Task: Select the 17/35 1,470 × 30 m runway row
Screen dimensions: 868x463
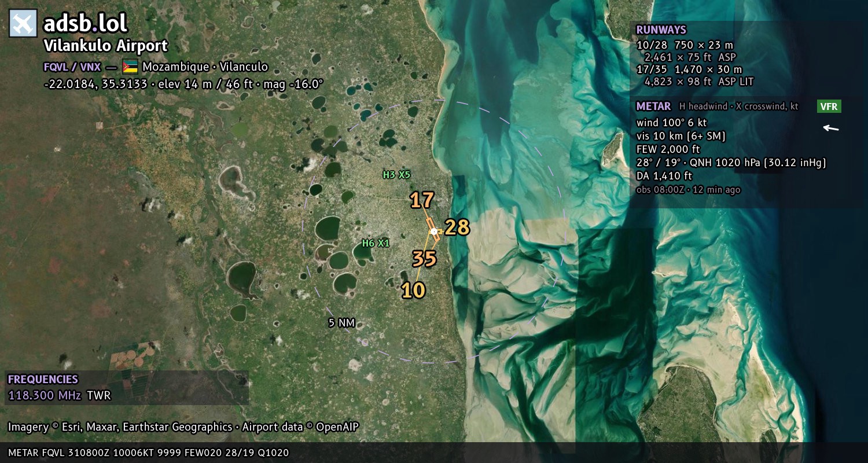Action: [x=689, y=69]
